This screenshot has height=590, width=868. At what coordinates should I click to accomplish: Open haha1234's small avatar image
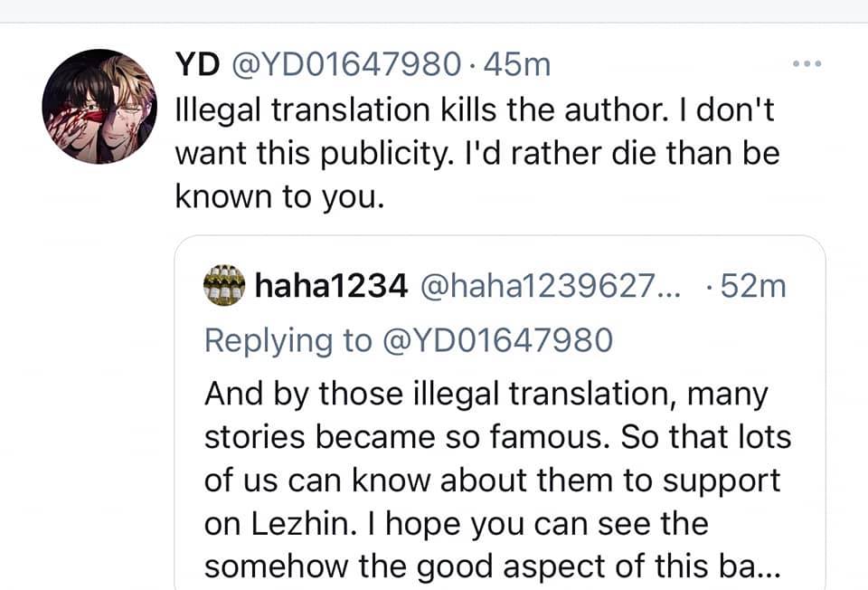pos(224,285)
